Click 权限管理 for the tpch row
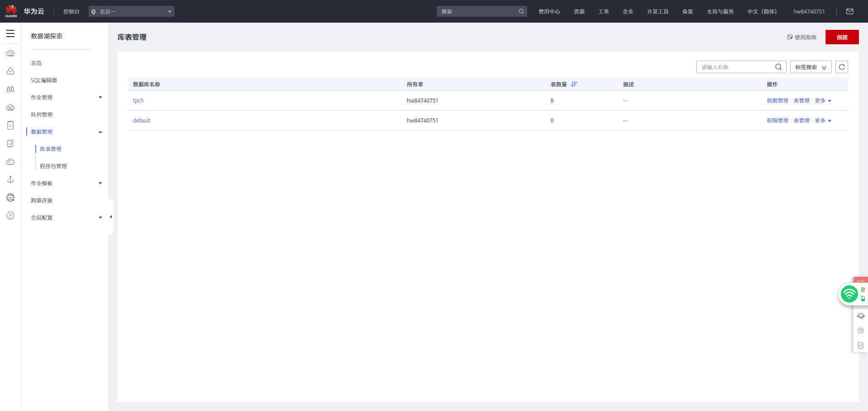Viewport: 868px width, 411px height. (778, 101)
